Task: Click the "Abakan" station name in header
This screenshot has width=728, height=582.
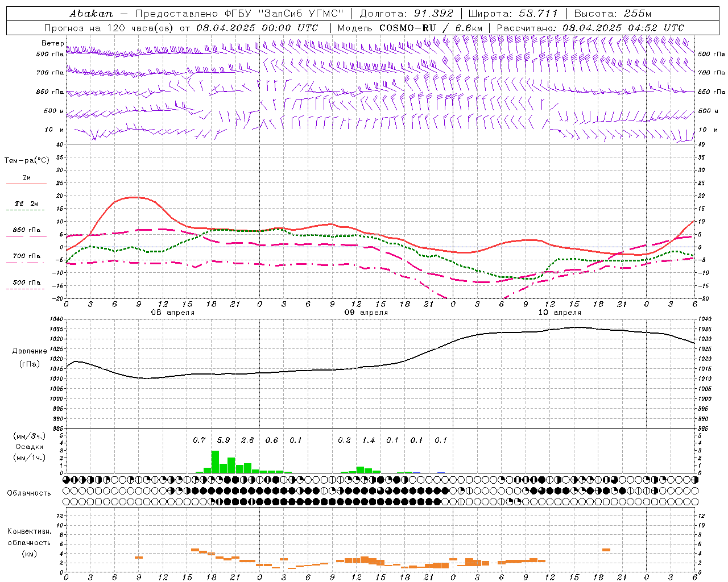Action: point(91,14)
